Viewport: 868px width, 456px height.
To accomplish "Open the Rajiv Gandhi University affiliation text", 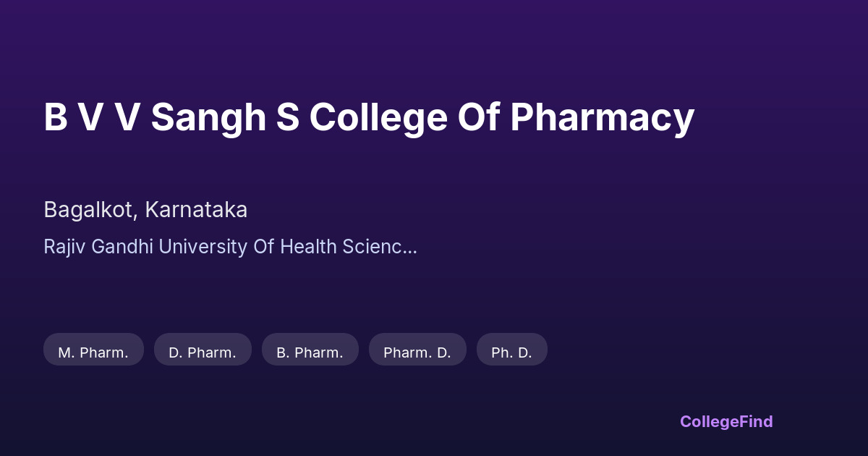I will click(x=229, y=247).
